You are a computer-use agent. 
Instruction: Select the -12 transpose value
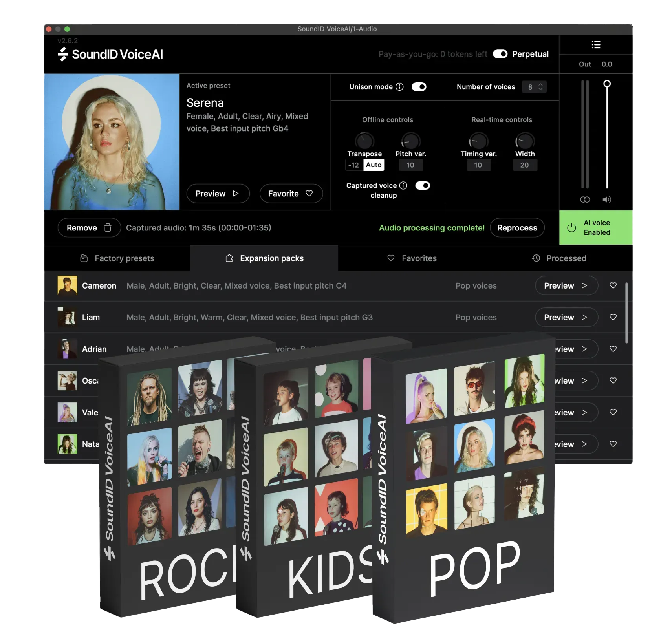tap(354, 165)
